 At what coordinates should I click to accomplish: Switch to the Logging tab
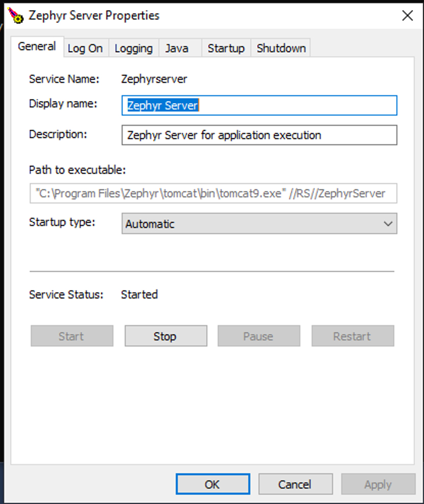[x=133, y=49]
